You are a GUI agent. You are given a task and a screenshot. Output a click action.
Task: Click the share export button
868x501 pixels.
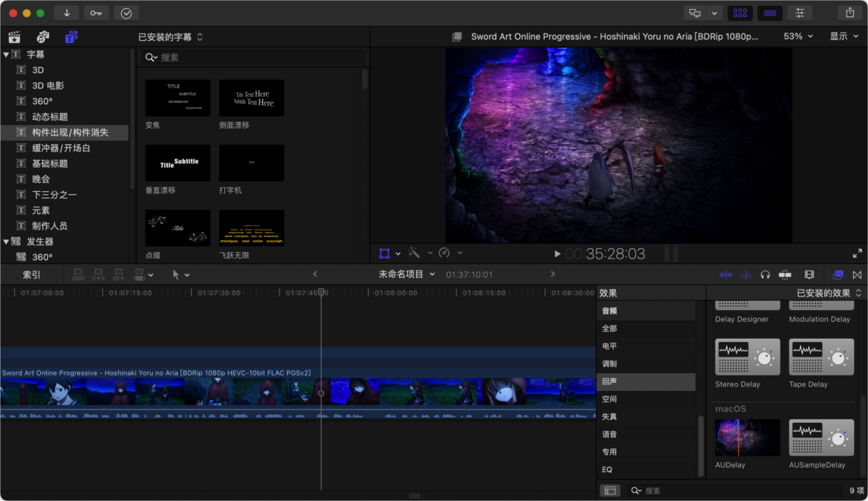pyautogui.click(x=849, y=13)
